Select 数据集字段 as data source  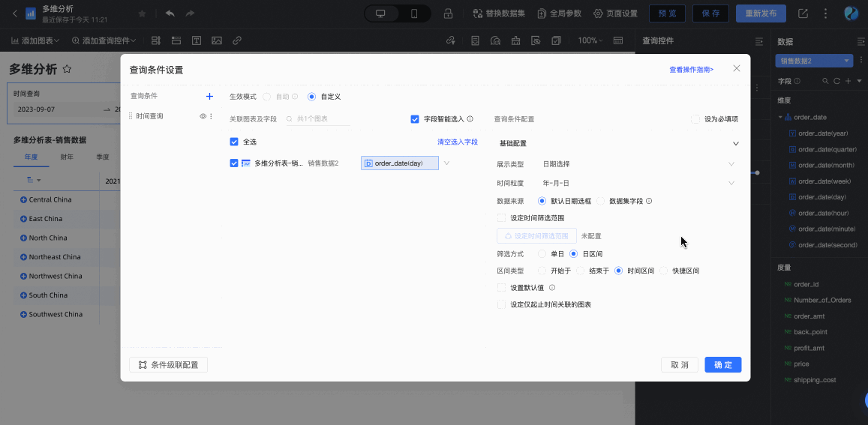(600, 201)
